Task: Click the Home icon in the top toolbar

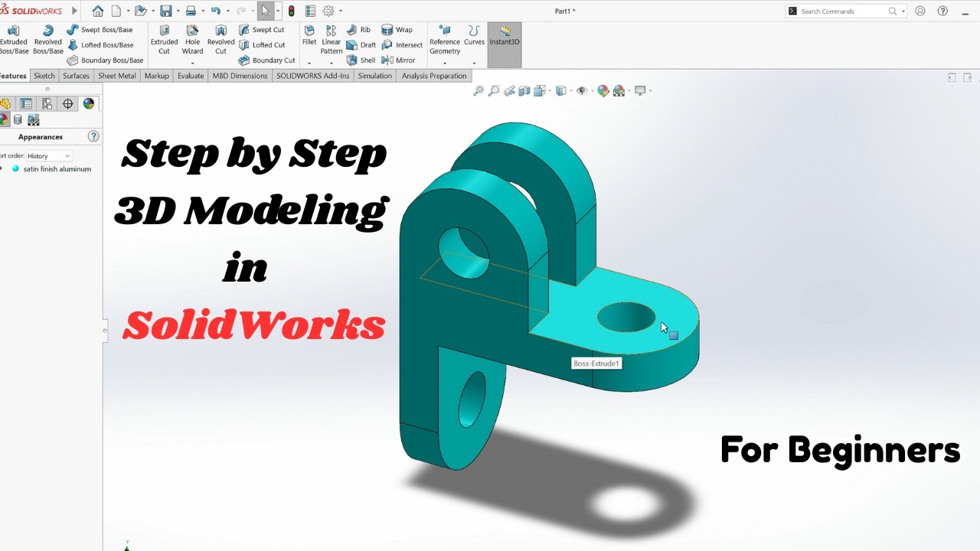Action: (x=97, y=11)
